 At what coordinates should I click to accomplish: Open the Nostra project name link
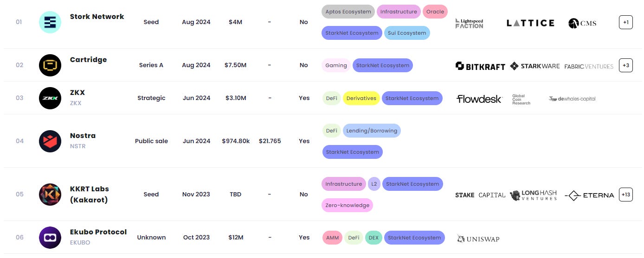click(x=83, y=136)
